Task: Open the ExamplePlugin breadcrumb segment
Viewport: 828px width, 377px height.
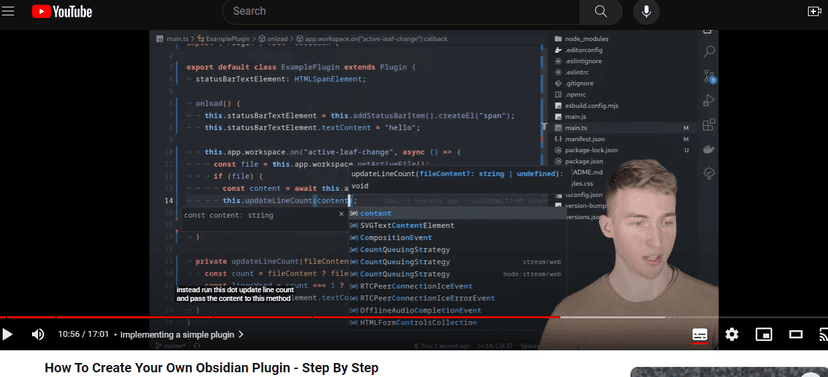Action: (228, 39)
